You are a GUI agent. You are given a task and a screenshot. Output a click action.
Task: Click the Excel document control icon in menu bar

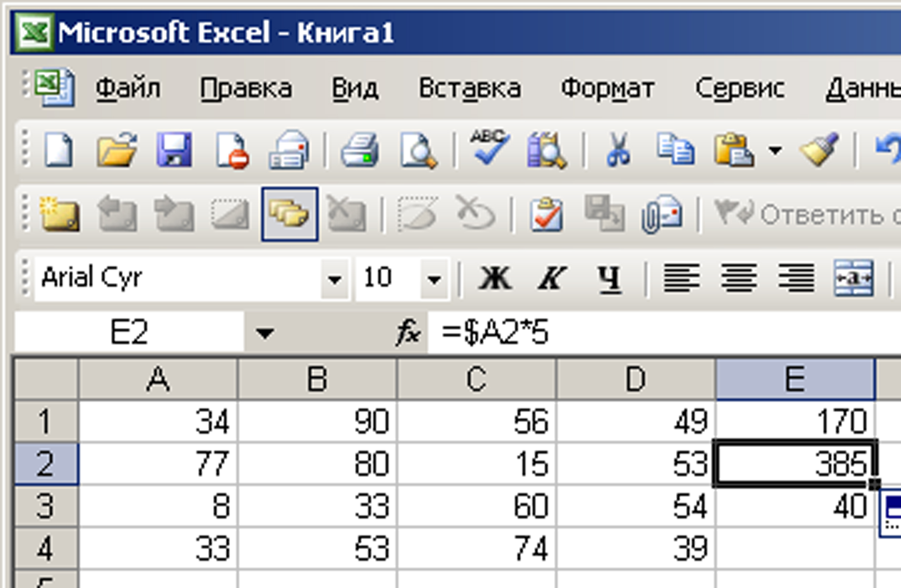[x=55, y=87]
